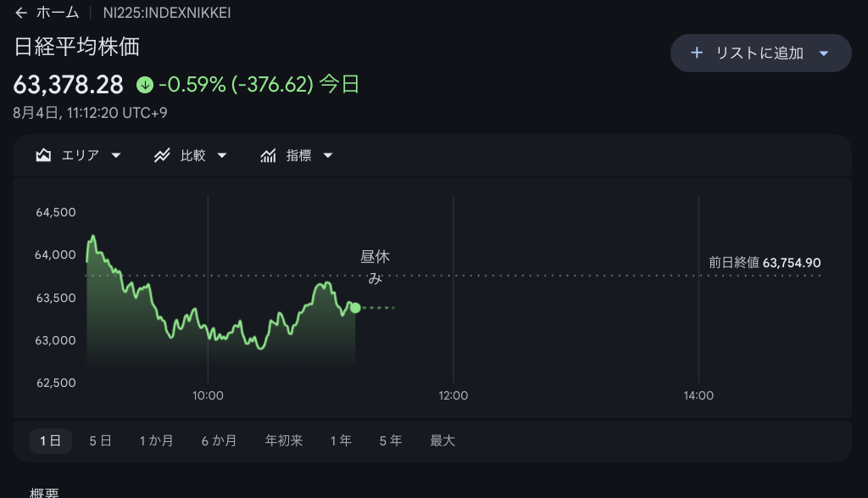Screen dimensions: 868x498
Task: Click the 63,000 y-axis label
Action: click(x=55, y=340)
